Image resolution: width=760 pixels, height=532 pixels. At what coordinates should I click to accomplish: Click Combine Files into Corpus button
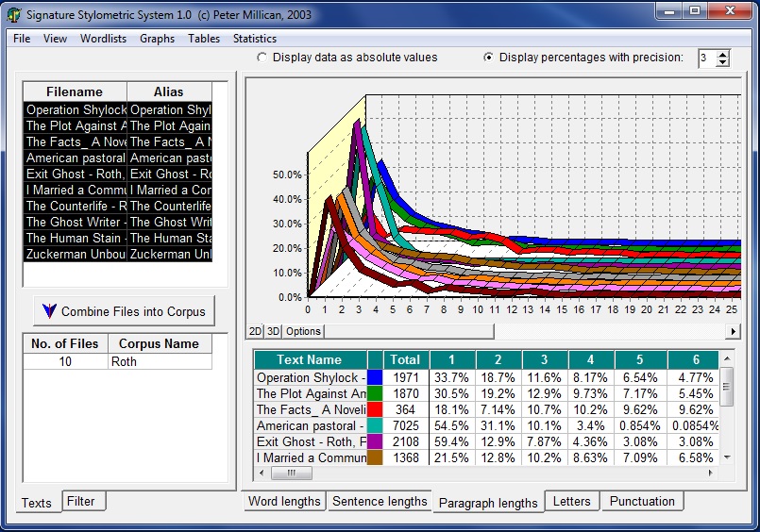pyautogui.click(x=124, y=311)
